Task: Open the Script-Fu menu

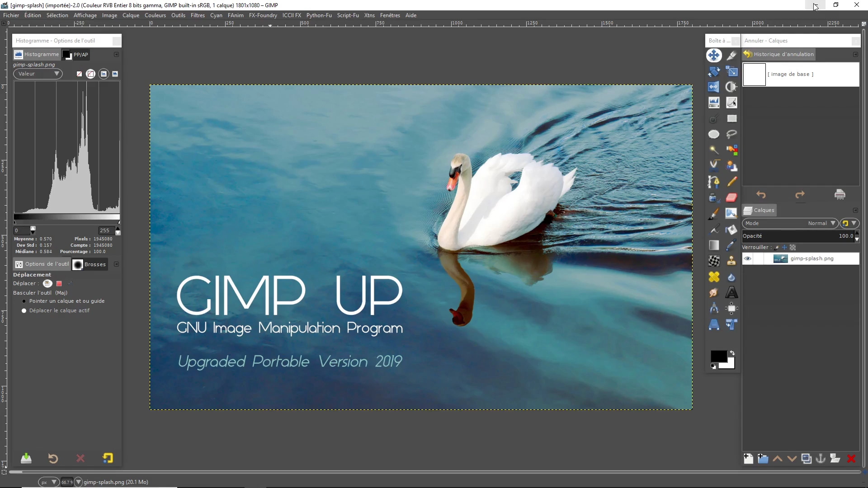Action: tap(348, 15)
